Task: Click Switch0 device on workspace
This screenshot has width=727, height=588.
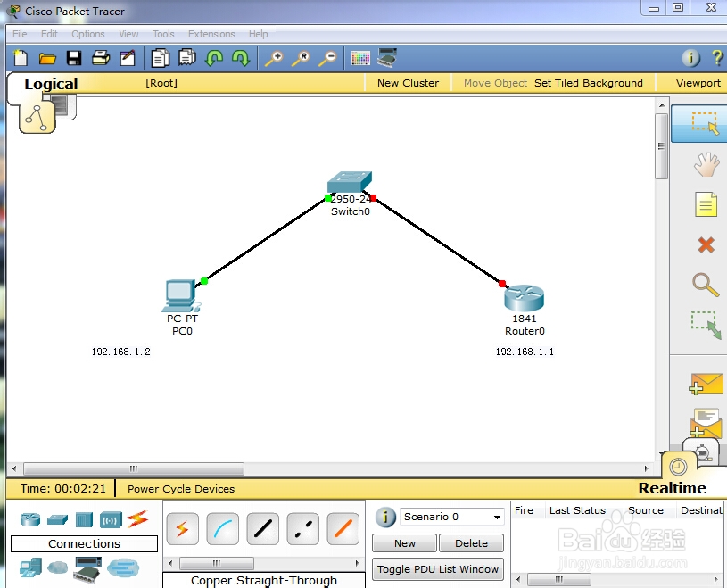Action: [350, 182]
